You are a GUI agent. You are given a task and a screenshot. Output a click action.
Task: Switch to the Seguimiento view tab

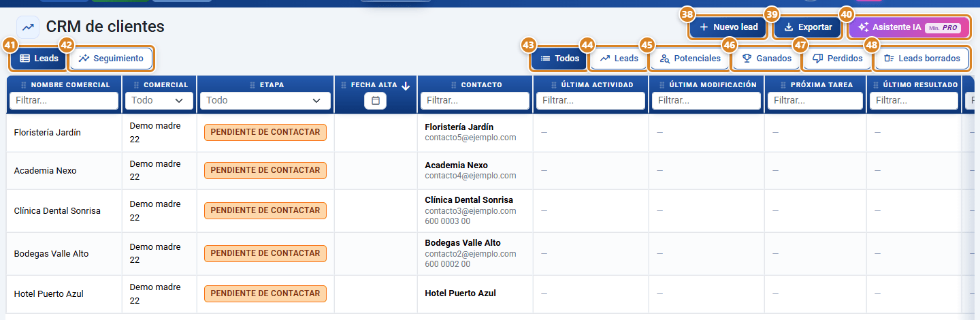coord(111,59)
